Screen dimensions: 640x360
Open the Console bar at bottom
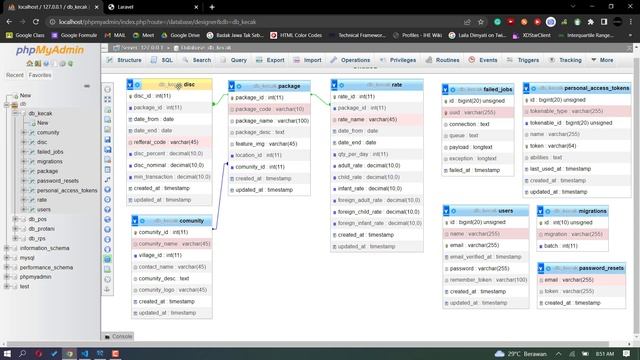pyautogui.click(x=118, y=336)
